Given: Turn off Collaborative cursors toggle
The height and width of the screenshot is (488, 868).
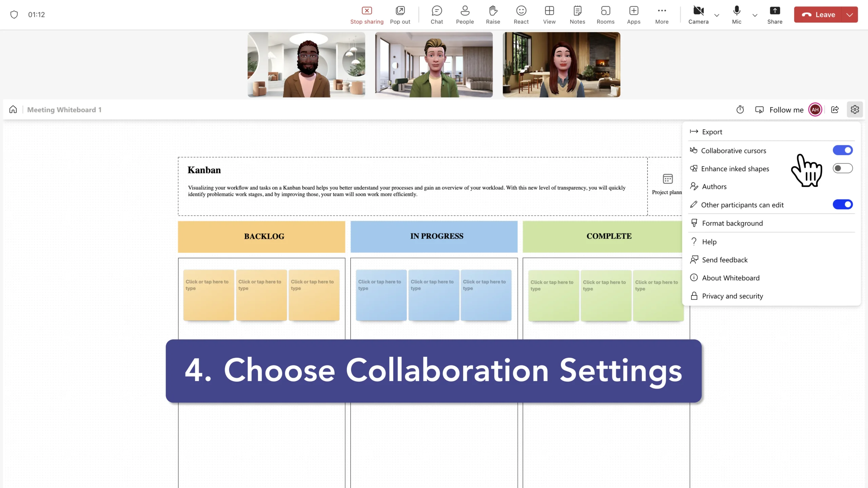Looking at the screenshot, I should 843,150.
